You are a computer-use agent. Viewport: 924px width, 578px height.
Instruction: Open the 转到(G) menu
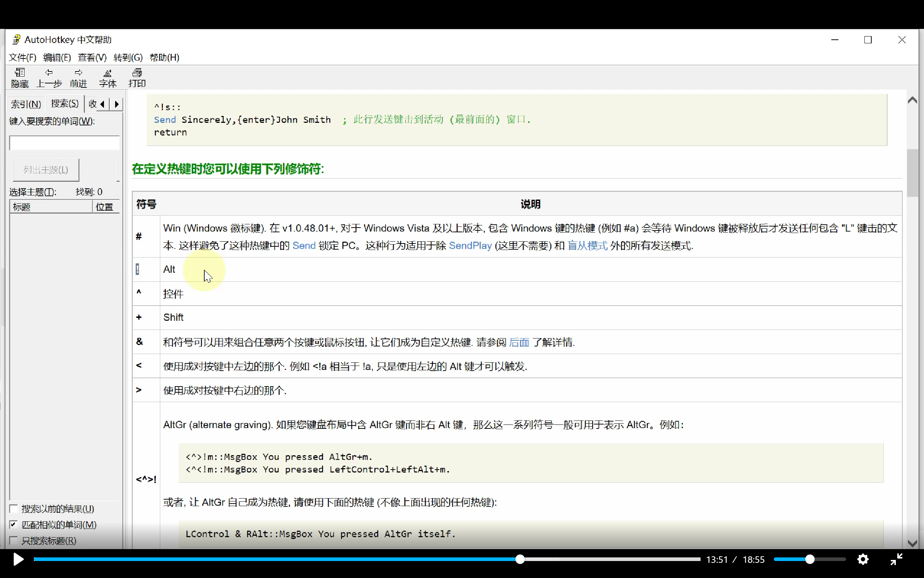pyautogui.click(x=128, y=57)
